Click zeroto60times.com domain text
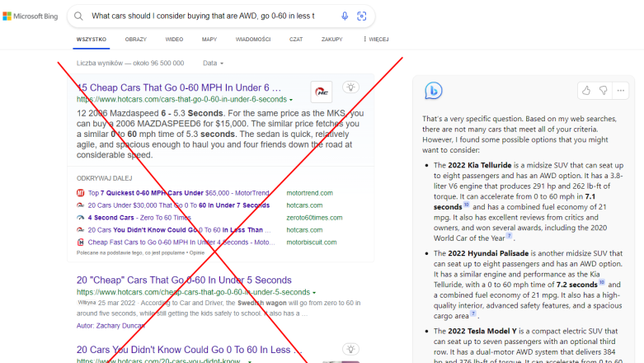The height and width of the screenshot is (363, 644). pos(314,218)
